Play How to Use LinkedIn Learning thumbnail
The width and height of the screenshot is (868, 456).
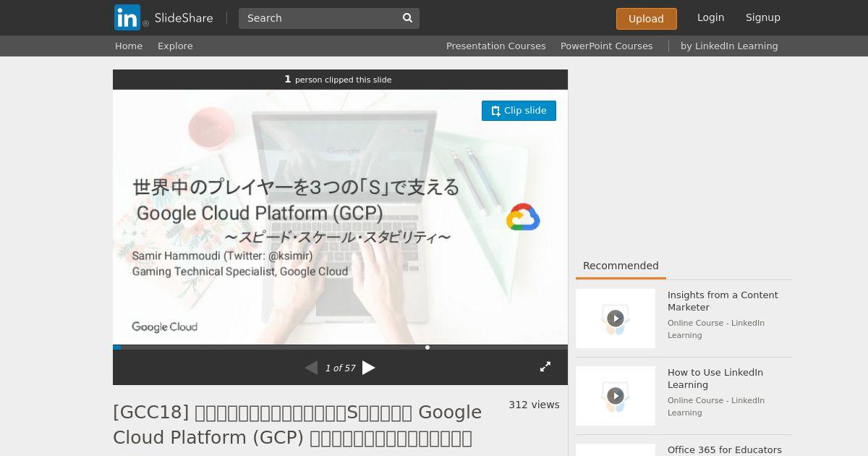[616, 396]
